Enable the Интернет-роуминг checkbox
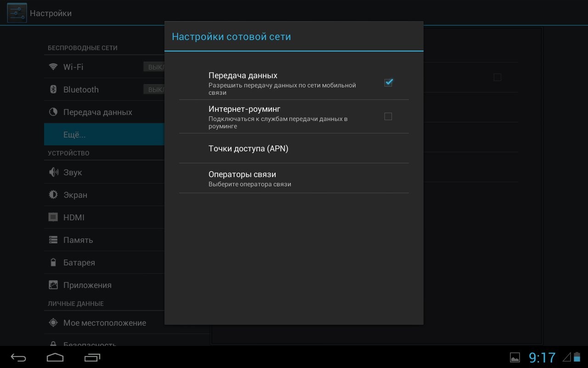 click(x=388, y=116)
